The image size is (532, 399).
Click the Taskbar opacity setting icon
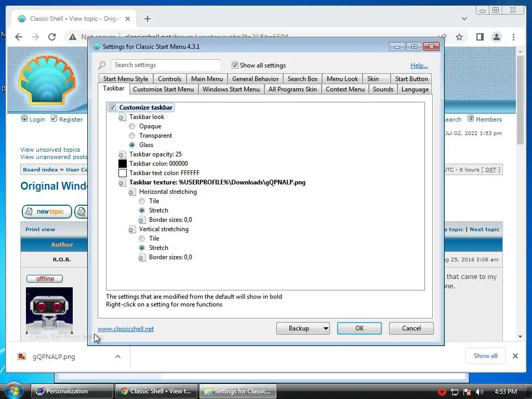click(122, 154)
